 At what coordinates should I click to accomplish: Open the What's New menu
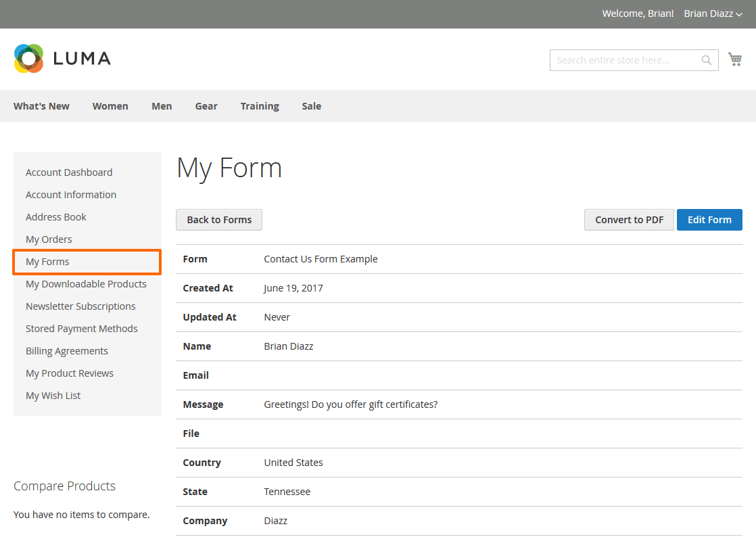click(41, 106)
